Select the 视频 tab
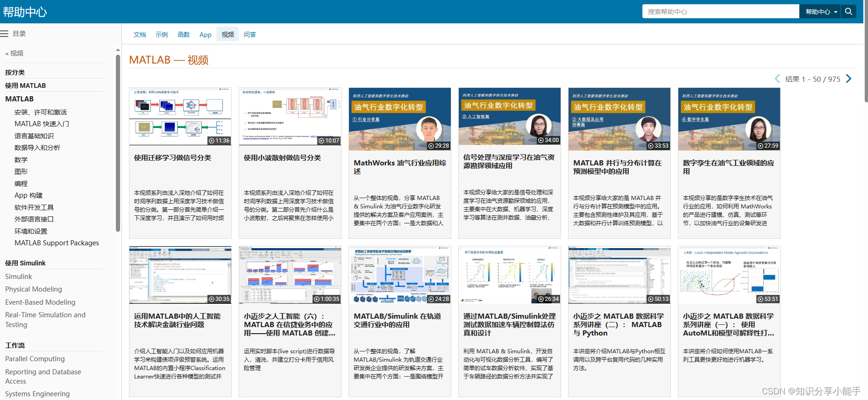The image size is (868, 400). (x=228, y=35)
